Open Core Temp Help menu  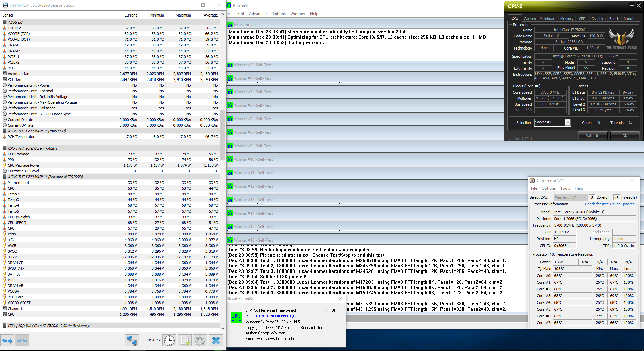tap(579, 188)
